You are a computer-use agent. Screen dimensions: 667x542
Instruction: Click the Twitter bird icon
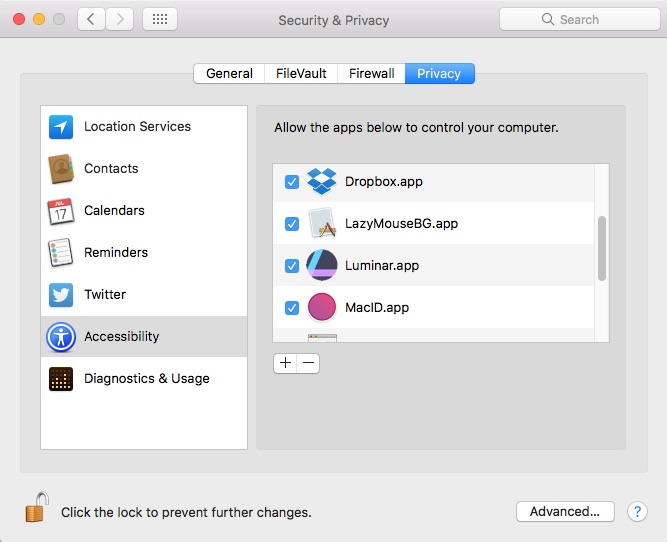click(x=61, y=295)
